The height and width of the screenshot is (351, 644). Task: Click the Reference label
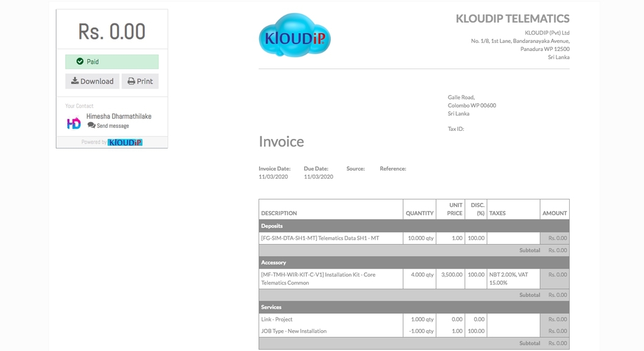tap(393, 169)
